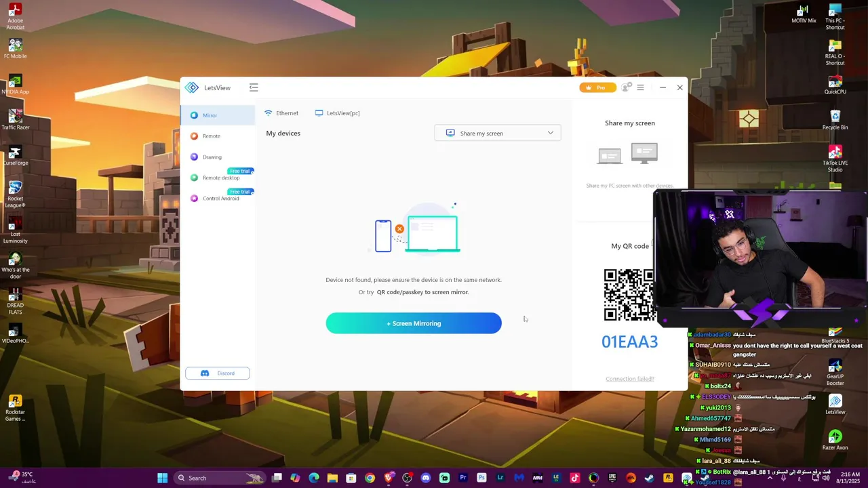Open NVIDIA App desktop icon

(15, 85)
